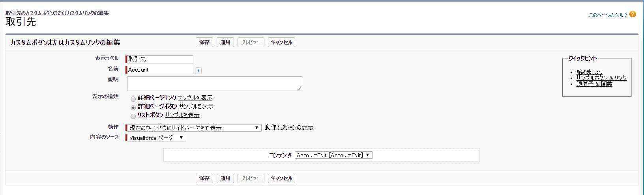Screen dimensions: 644x195
Task: Click the bottom 保存 button
Action: (204, 178)
